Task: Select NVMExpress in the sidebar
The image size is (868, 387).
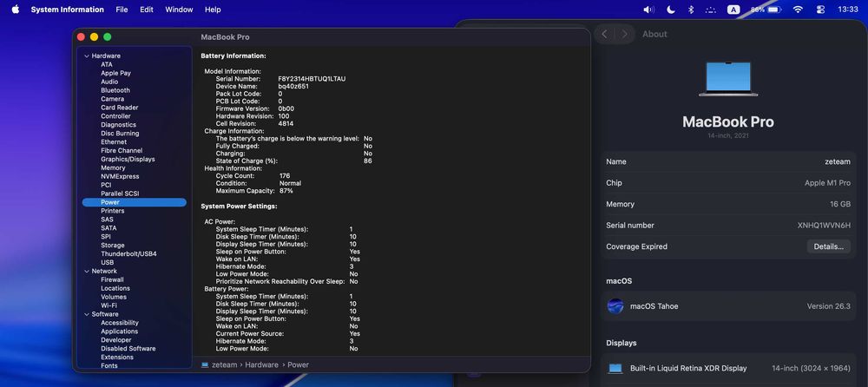Action: 120,177
